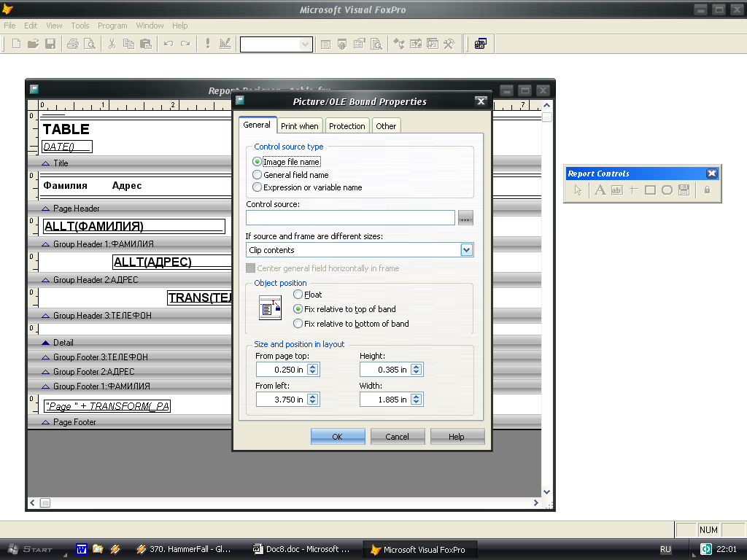Open the database combo box in toolbar
The height and width of the screenshot is (560, 747).
[305, 44]
